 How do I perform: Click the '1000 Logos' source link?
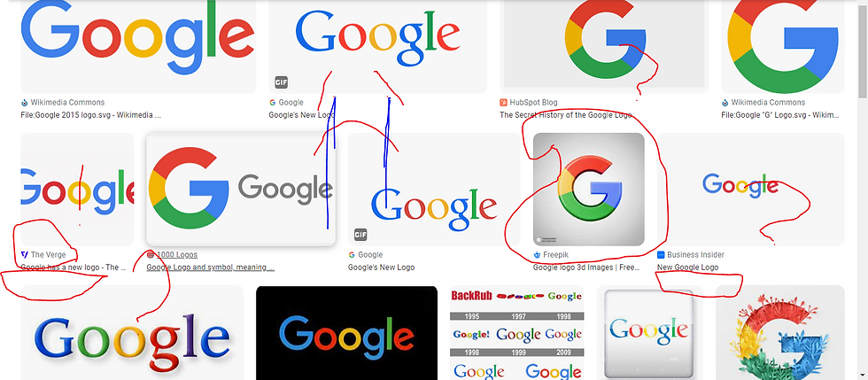176,255
